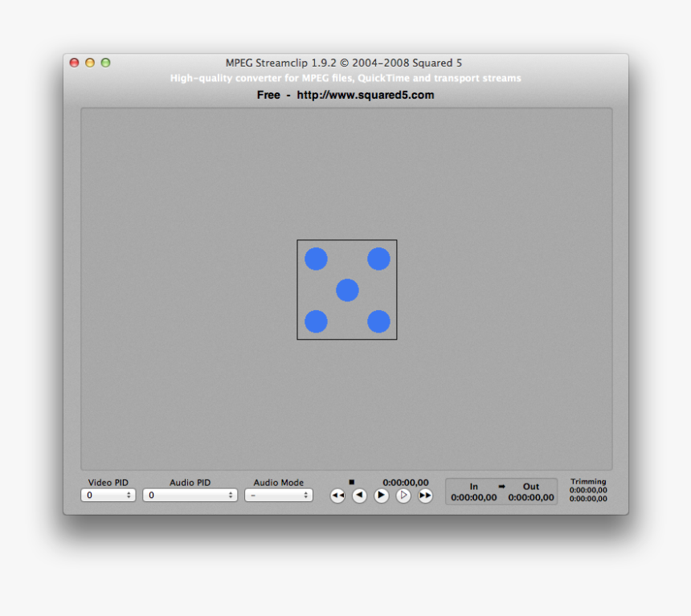Open the Audio PID dropdown

(x=190, y=496)
